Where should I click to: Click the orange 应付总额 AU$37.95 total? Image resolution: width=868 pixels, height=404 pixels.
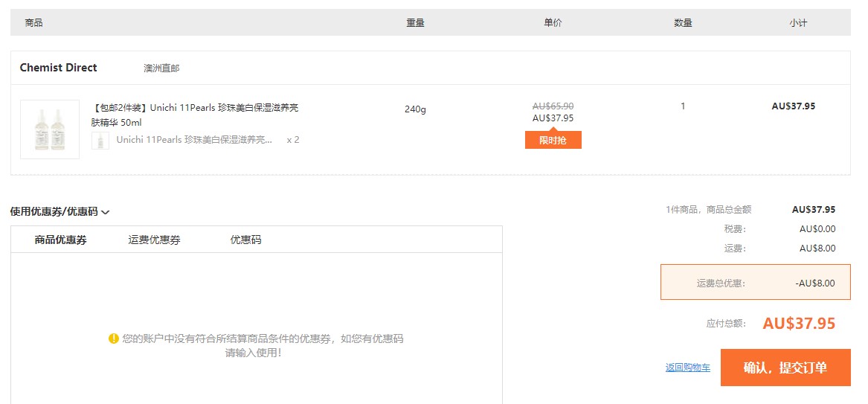click(x=799, y=323)
